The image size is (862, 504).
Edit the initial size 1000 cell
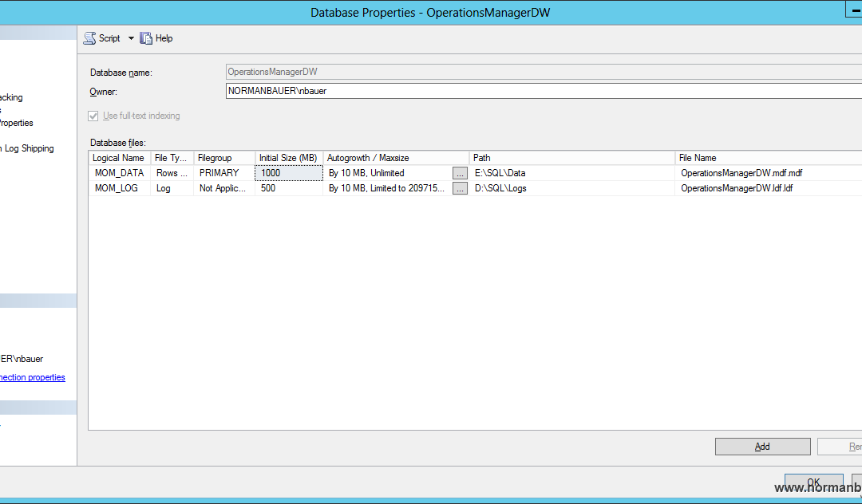click(x=289, y=173)
